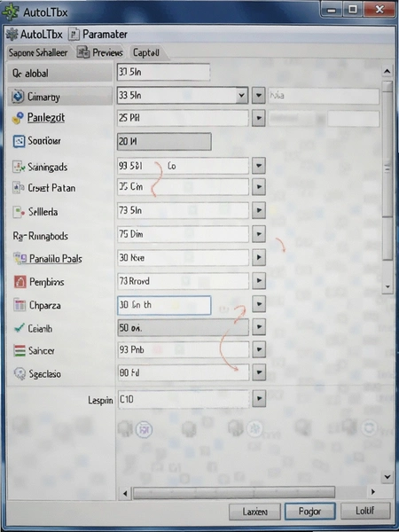Expand the arrow button next to 93 Pnb field
399x532 pixels.
click(x=259, y=349)
